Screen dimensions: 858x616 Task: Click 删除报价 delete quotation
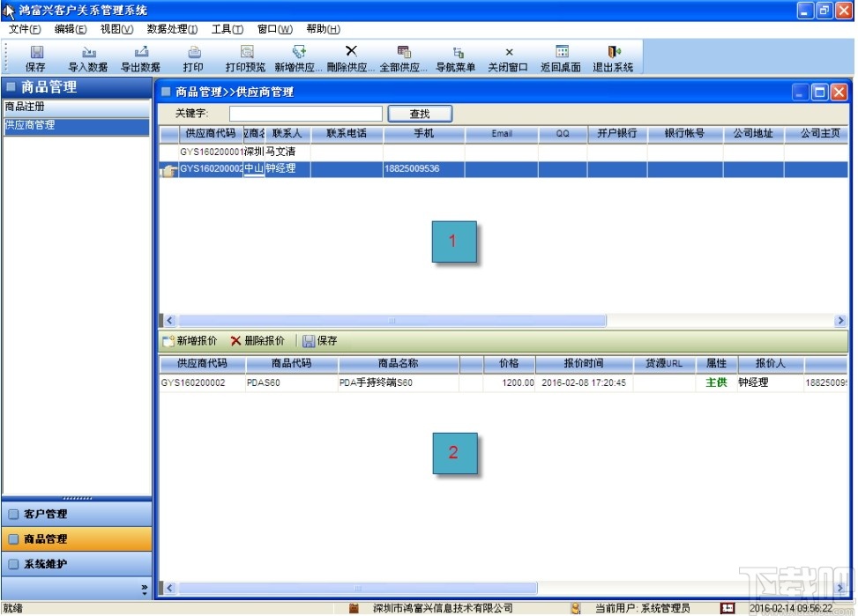point(257,341)
